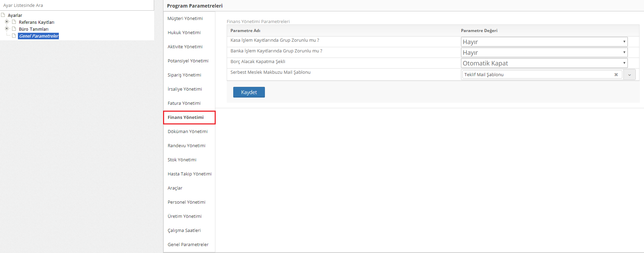Image resolution: width=644 pixels, height=253 pixels.
Task: Click the Teklif Mail Şablonu input field
Action: (x=537, y=74)
